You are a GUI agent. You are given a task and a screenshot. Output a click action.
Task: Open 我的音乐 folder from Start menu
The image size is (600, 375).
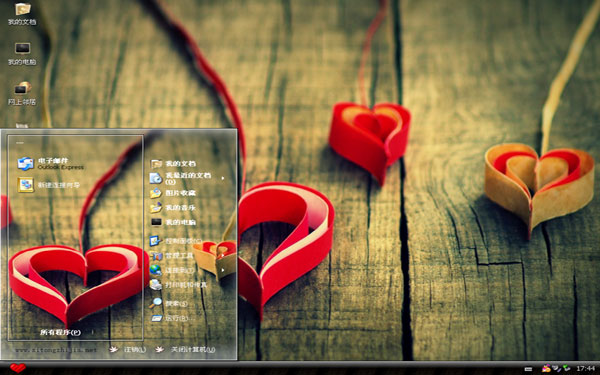[x=173, y=208]
